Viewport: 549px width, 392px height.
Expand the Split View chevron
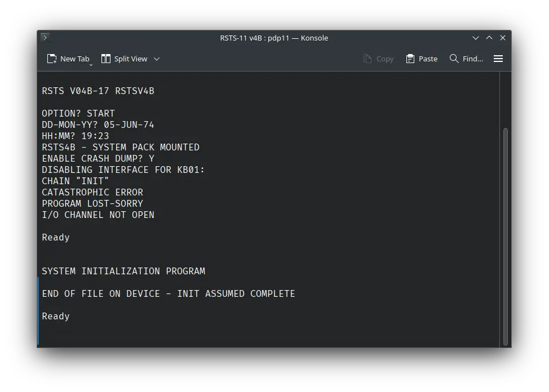157,59
